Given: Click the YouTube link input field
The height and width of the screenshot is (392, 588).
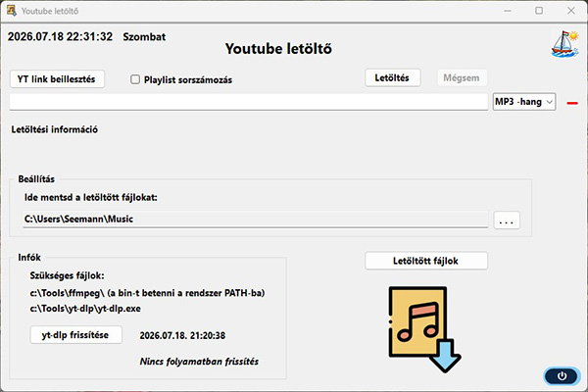Looking at the screenshot, I should tap(248, 102).
